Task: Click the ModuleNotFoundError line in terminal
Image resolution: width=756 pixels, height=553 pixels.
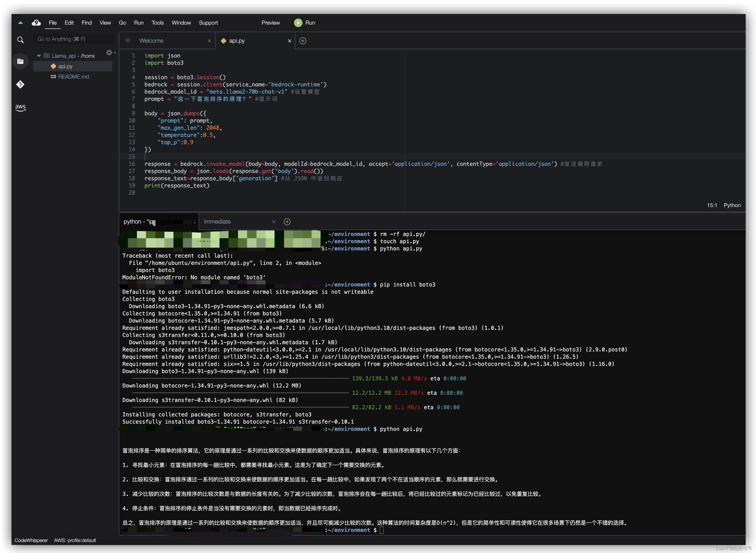Action: [x=194, y=277]
